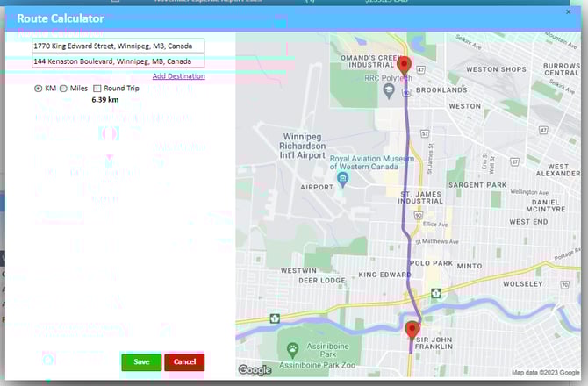The height and width of the screenshot is (386, 588).
Task: Save the calculated route
Action: 141,362
